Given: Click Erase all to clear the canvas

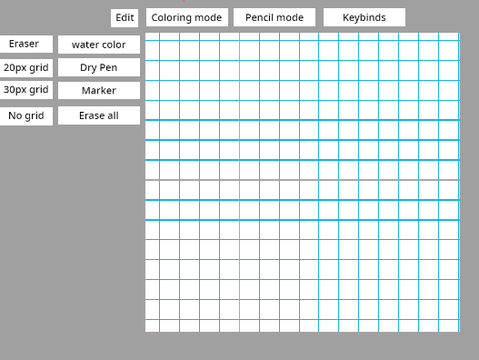Looking at the screenshot, I should pyautogui.click(x=99, y=115).
